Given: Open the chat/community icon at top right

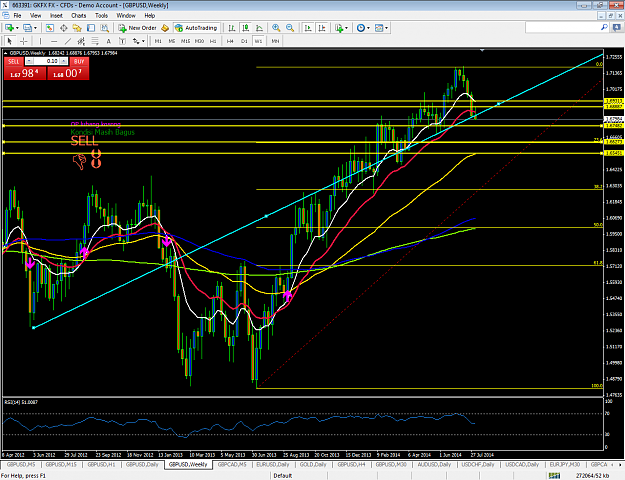Looking at the screenshot, I should tap(616, 27).
